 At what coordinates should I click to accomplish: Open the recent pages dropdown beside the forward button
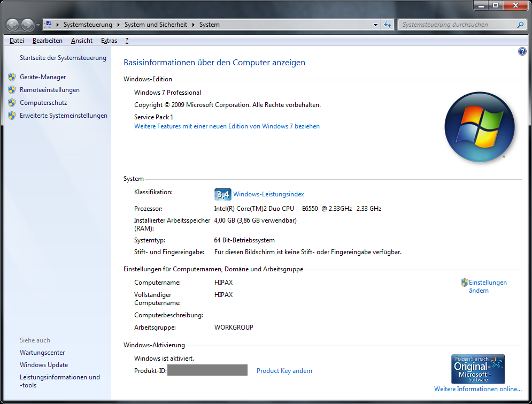(38, 25)
